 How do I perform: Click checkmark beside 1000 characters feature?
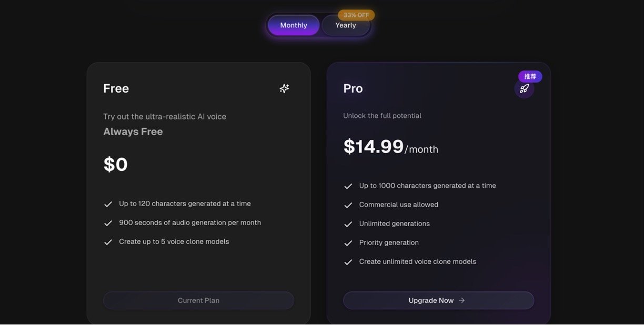coord(348,186)
